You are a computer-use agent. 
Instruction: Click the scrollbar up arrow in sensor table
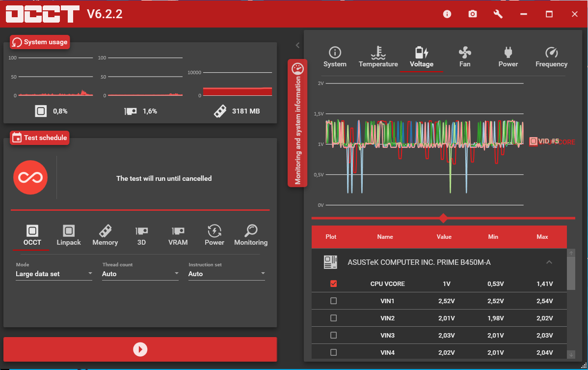coord(571,253)
